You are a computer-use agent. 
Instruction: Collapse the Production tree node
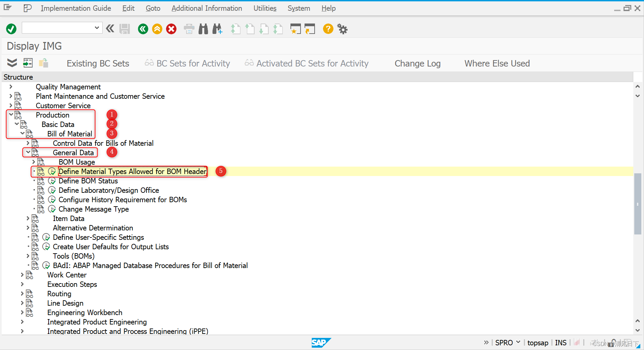[11, 115]
